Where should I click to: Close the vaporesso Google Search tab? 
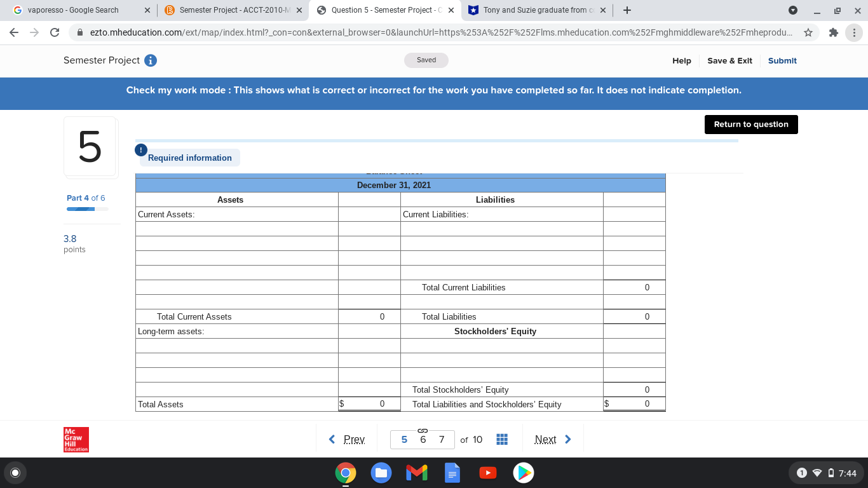(147, 10)
